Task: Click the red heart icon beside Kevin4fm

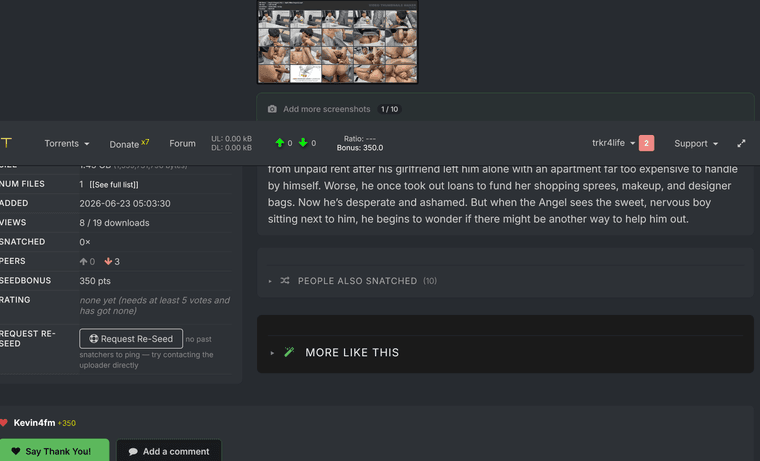Action: click(4, 423)
